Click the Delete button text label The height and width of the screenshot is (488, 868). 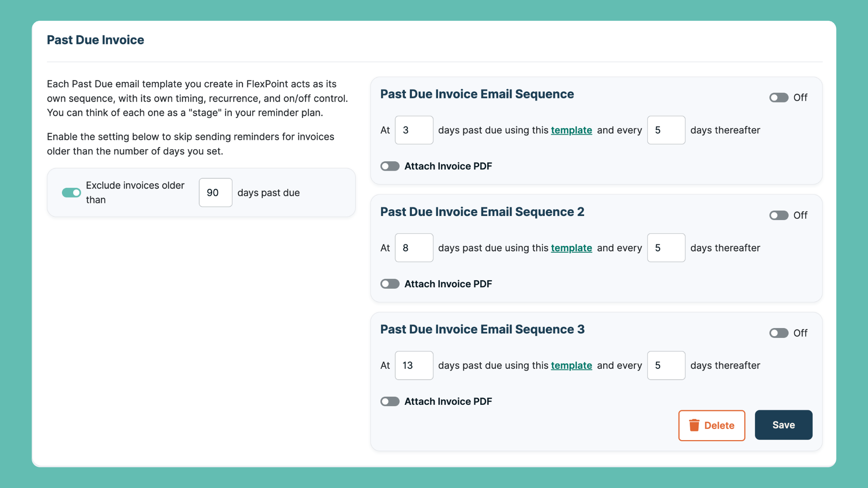(719, 426)
